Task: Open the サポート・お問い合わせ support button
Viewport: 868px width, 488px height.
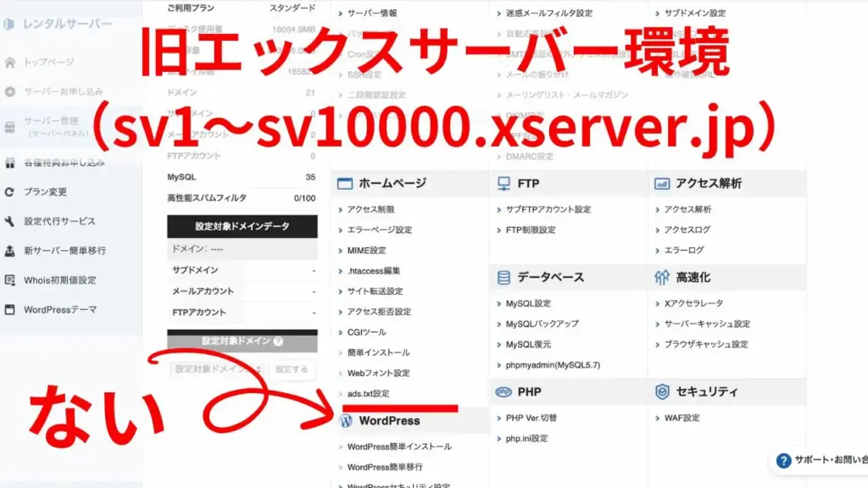Action: click(820, 460)
